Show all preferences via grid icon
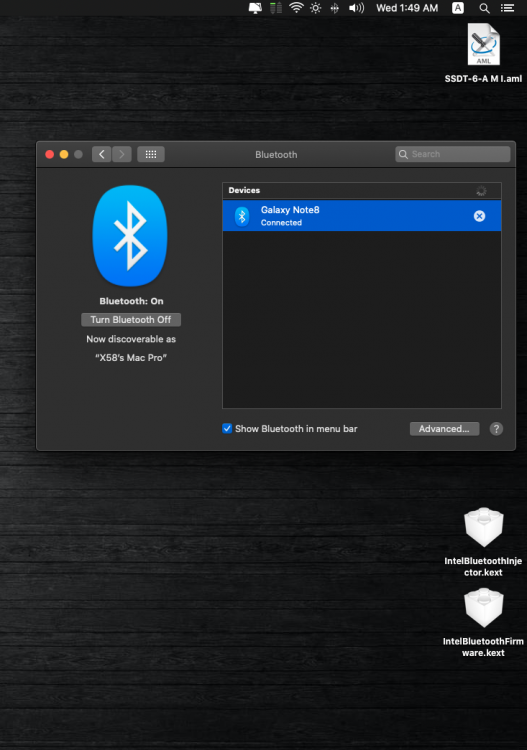527x750 pixels. (x=151, y=154)
